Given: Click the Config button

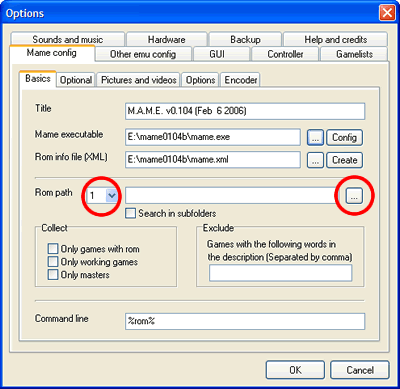Looking at the screenshot, I should pos(344,137).
